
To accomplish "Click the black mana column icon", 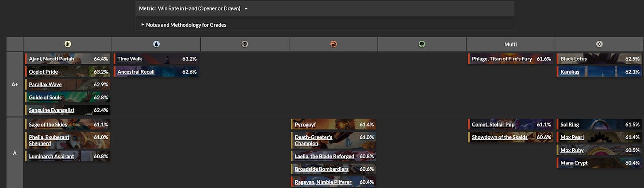I will (245, 44).
